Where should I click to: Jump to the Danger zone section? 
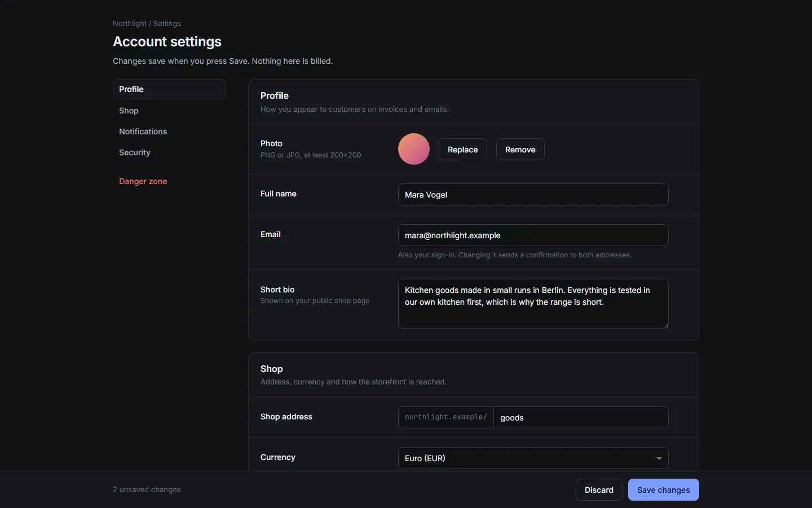[x=169, y=181]
